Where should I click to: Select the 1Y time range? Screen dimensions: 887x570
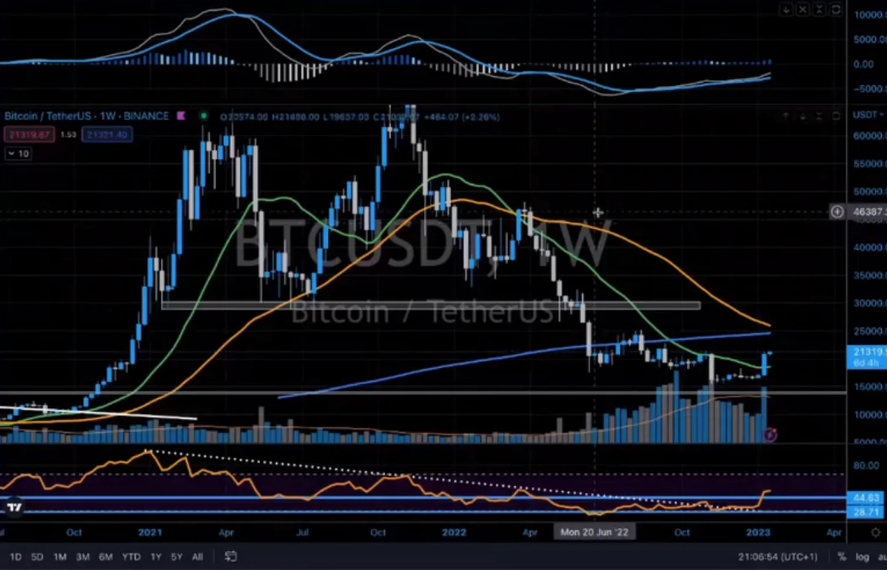tap(155, 556)
